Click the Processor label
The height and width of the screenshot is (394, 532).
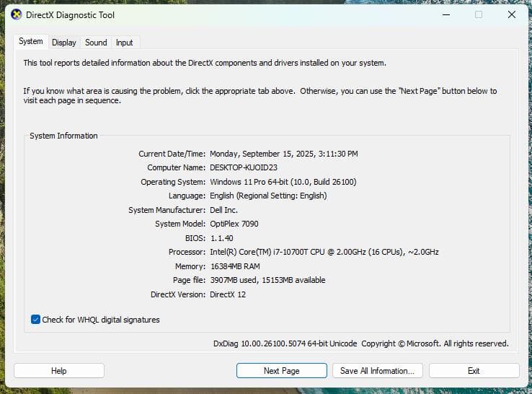click(187, 253)
